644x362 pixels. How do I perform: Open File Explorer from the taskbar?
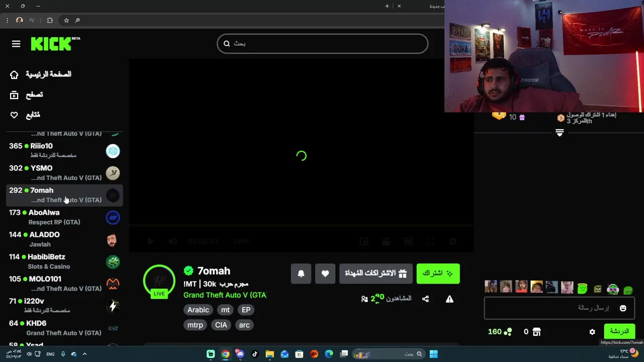[x=270, y=354]
